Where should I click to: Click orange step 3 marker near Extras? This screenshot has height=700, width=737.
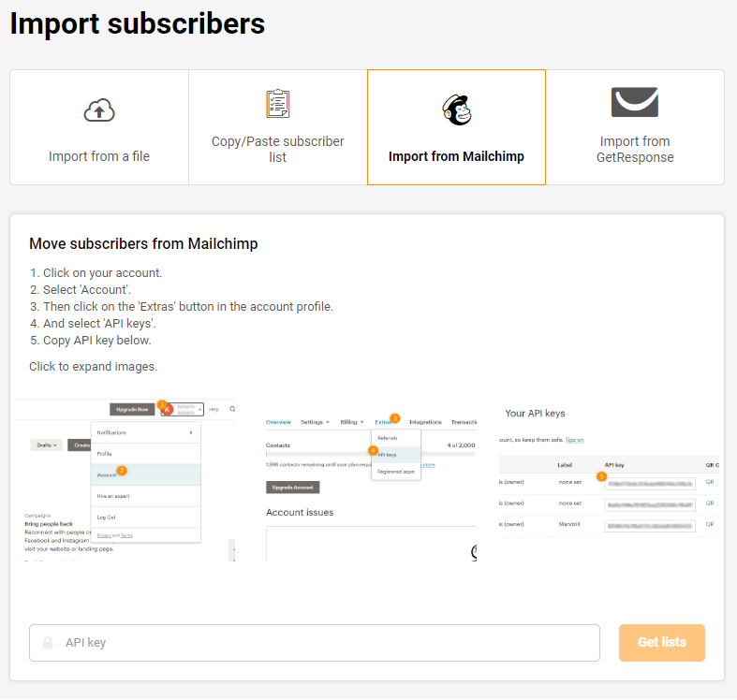[395, 418]
